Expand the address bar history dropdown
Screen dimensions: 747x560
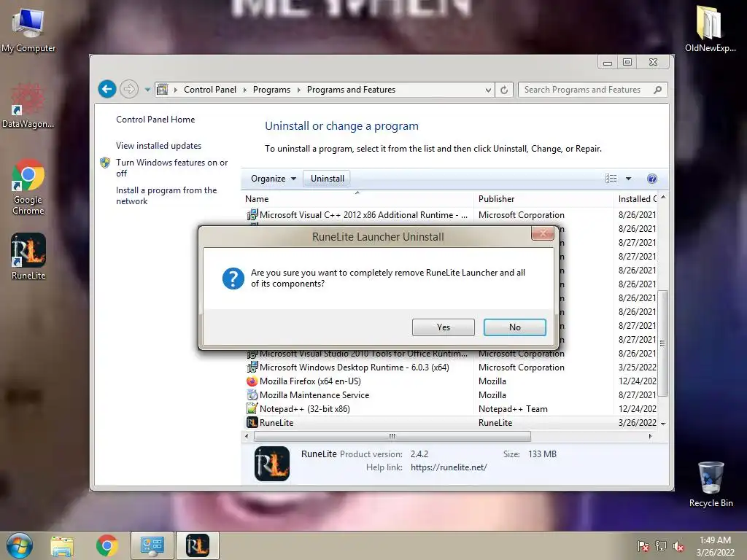pos(488,90)
